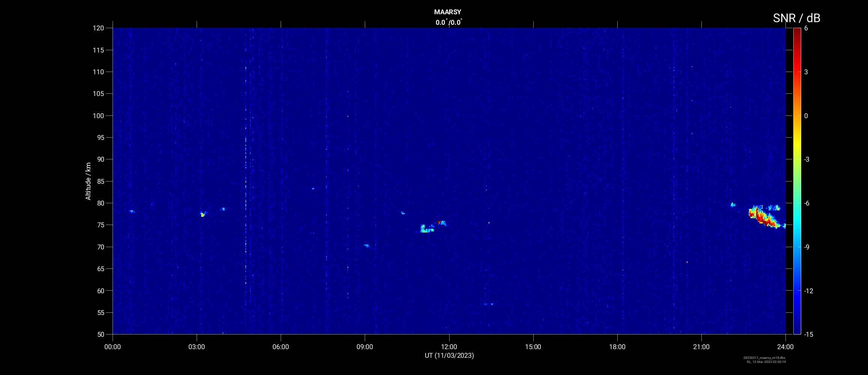Click the 100 altitude tick label
This screenshot has width=868, height=375.
point(98,116)
